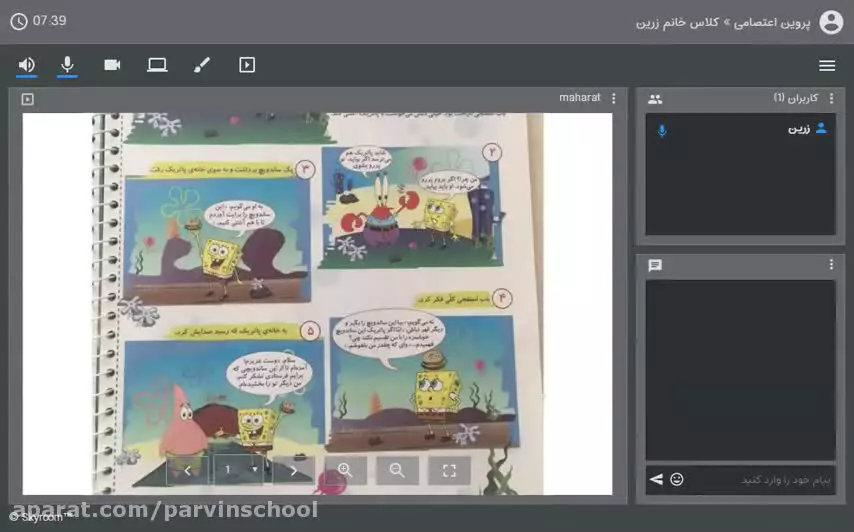Toggle the speaker sound icon
The width and height of the screenshot is (854, 532).
[x=26, y=65]
